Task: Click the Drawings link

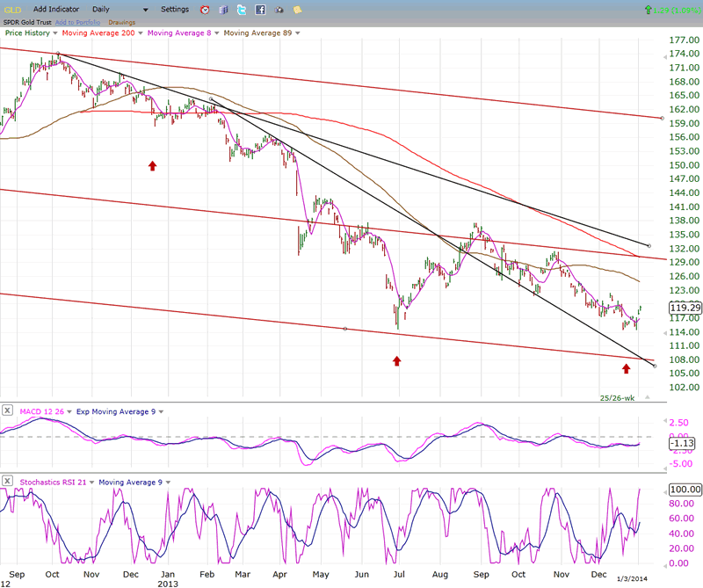Action: [x=122, y=22]
